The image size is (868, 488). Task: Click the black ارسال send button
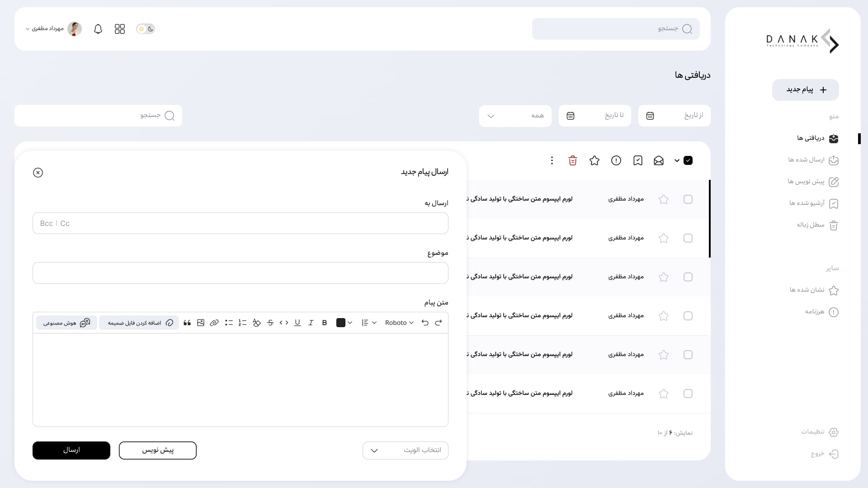(x=71, y=450)
